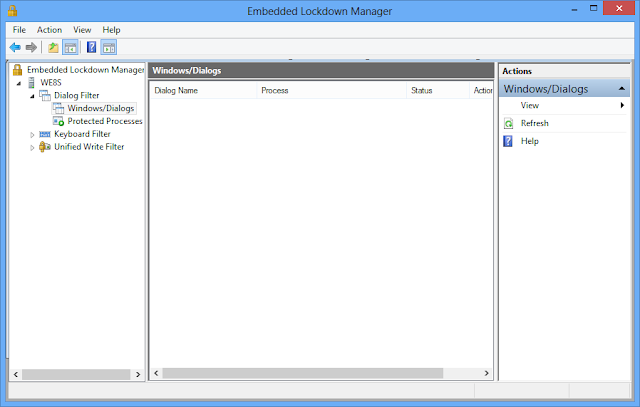640x407 pixels.
Task: Click the list pane horizontal scrollbar thumb
Action: point(303,373)
